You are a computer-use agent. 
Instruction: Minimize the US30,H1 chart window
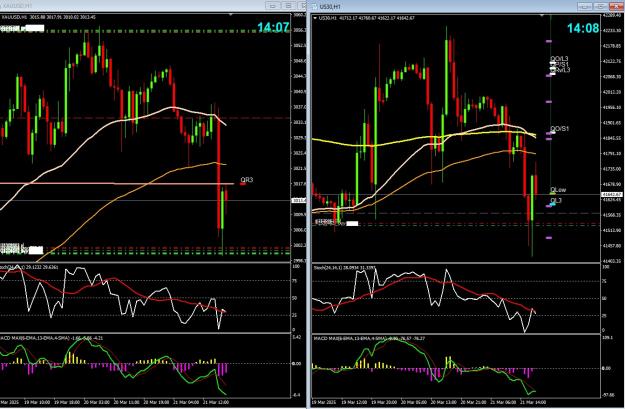click(x=584, y=6)
